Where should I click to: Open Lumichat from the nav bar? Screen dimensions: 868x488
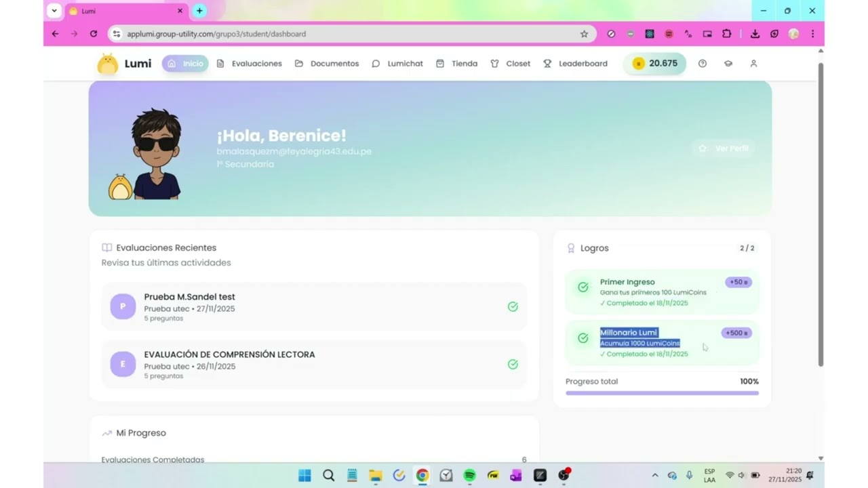pos(397,64)
